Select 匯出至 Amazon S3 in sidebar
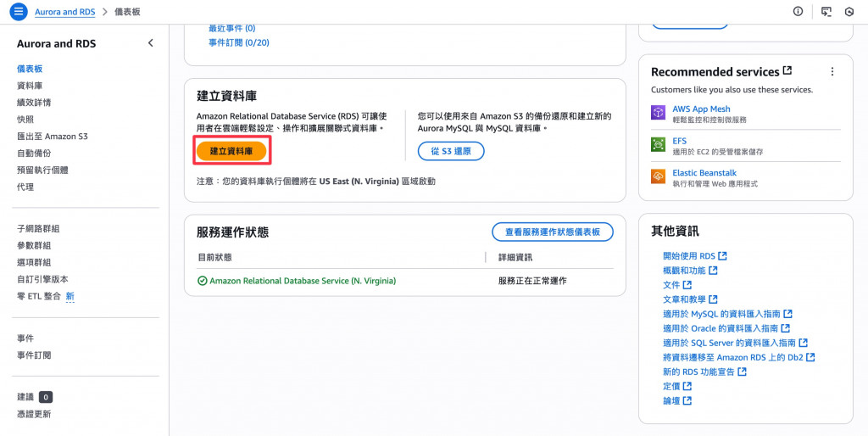 click(53, 137)
